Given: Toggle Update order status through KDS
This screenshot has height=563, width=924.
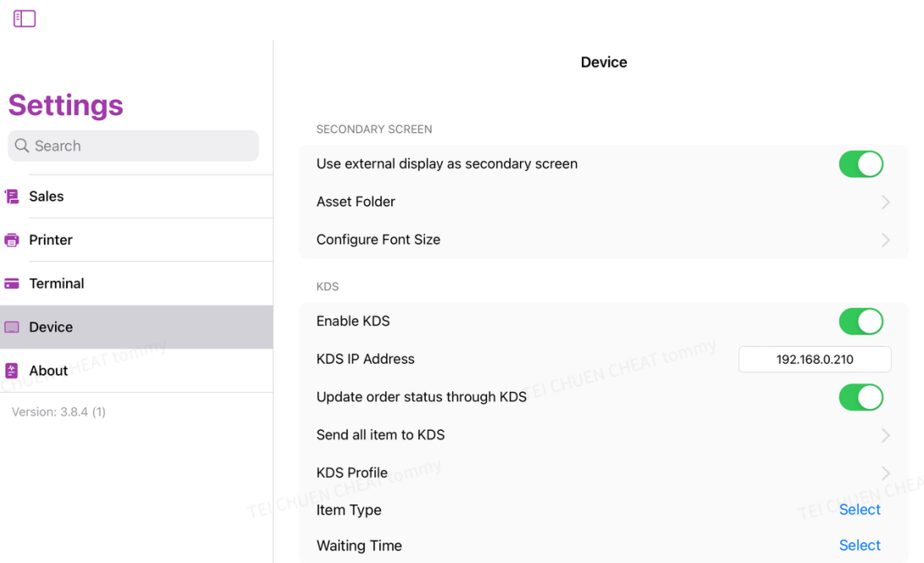Looking at the screenshot, I should pyautogui.click(x=860, y=397).
